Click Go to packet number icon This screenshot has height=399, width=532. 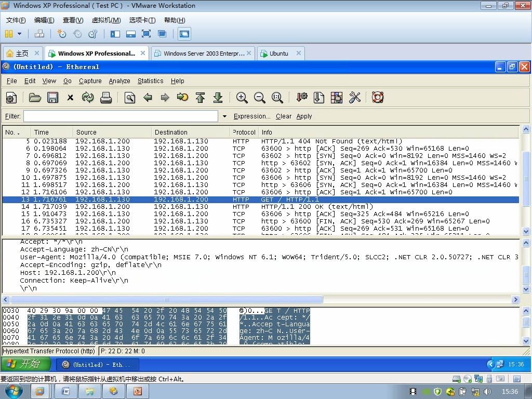182,98
